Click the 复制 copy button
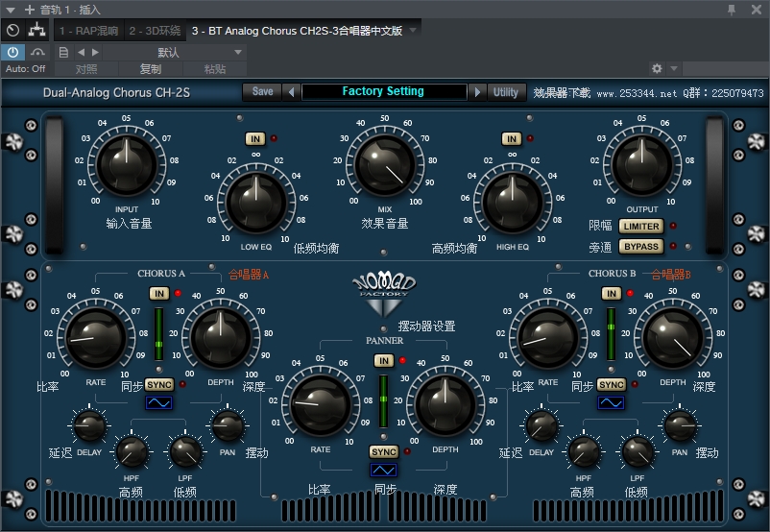The image size is (770, 532). click(151, 69)
